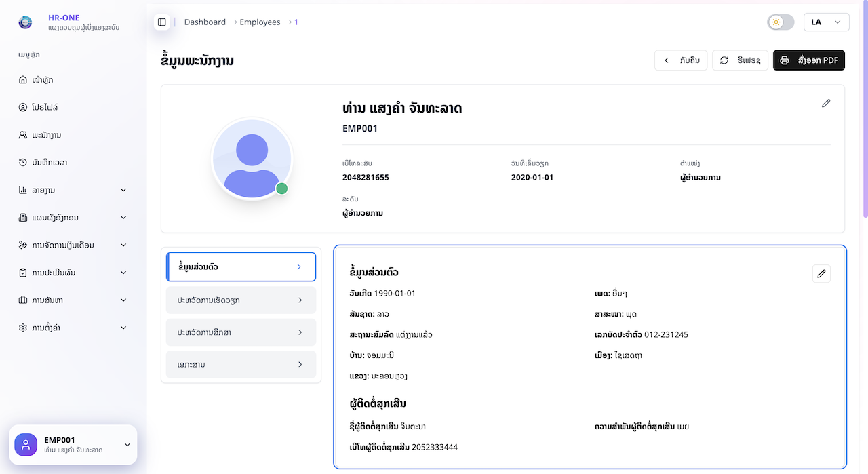868x474 pixels.
Task: Open the LA language dropdown
Action: pyautogui.click(x=826, y=22)
